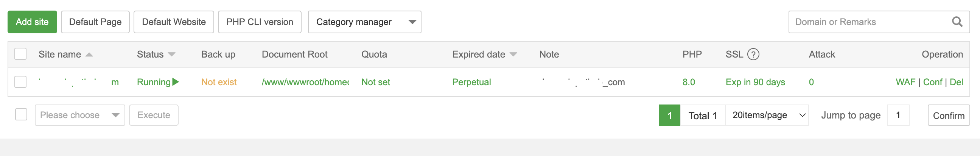Click the search magnifier icon

pos(957,22)
